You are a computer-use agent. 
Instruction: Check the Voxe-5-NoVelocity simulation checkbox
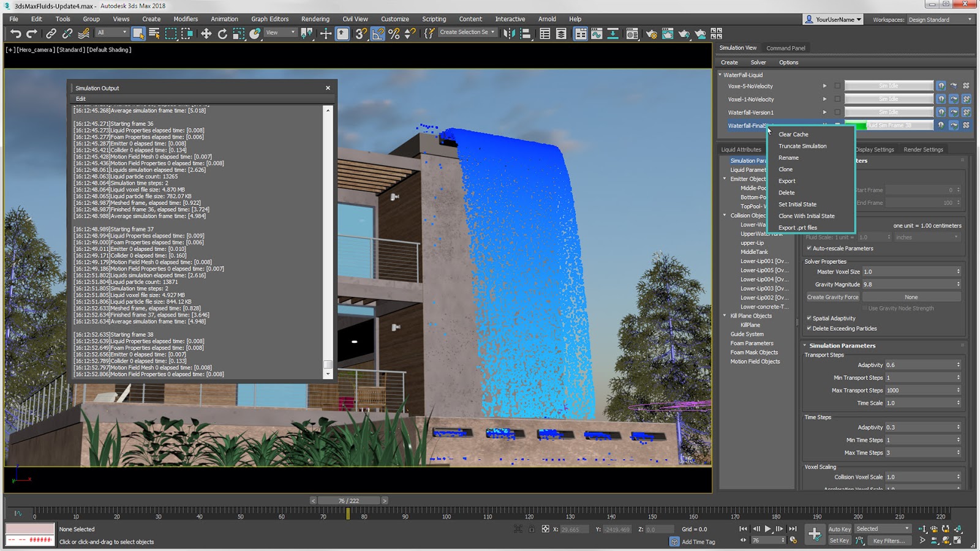[837, 86]
